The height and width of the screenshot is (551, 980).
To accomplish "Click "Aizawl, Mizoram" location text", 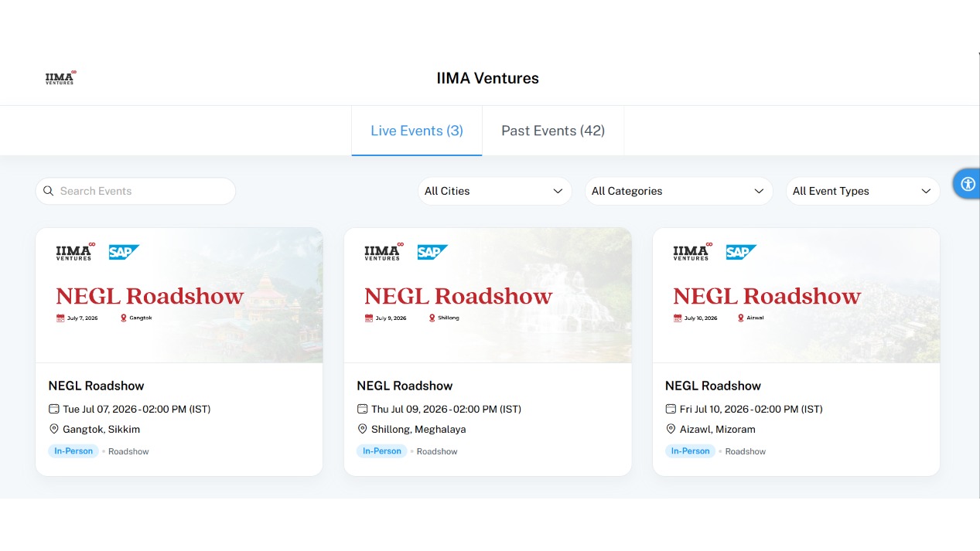I will click(718, 429).
